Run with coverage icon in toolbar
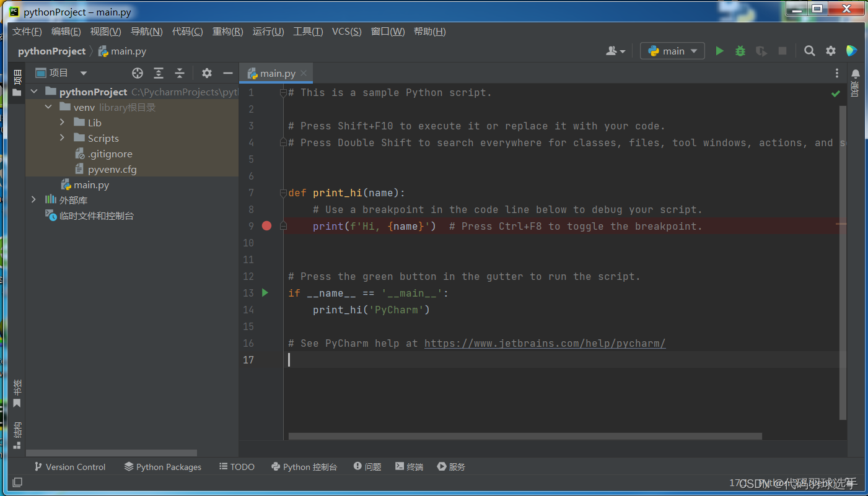The height and width of the screenshot is (496, 868). coord(761,51)
